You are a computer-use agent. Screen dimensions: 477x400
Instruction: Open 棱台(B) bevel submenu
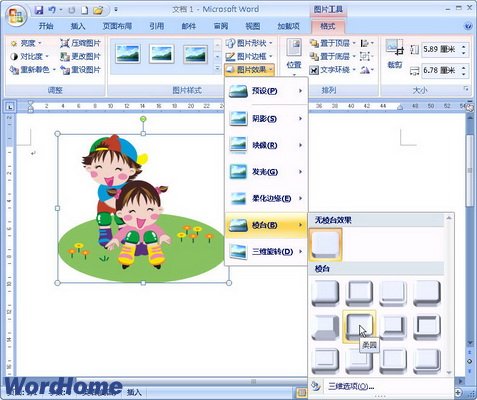(x=266, y=225)
